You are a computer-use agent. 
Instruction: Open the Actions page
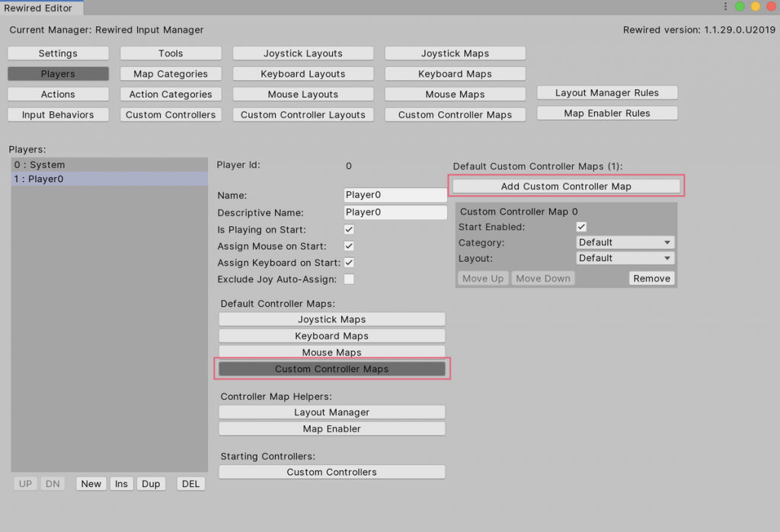58,94
